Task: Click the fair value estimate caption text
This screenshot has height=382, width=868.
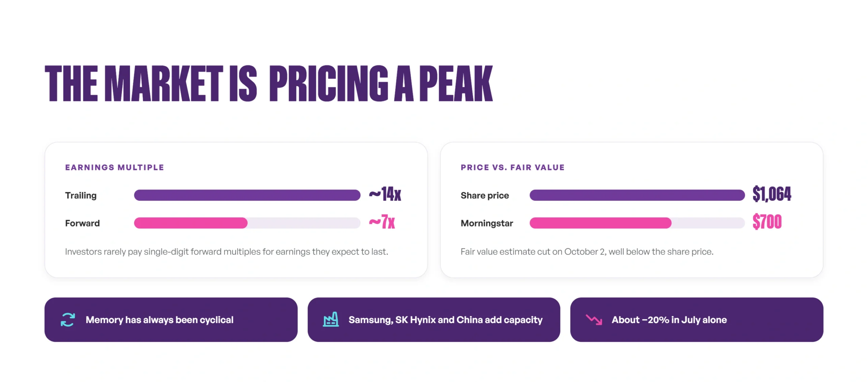Action: (587, 252)
